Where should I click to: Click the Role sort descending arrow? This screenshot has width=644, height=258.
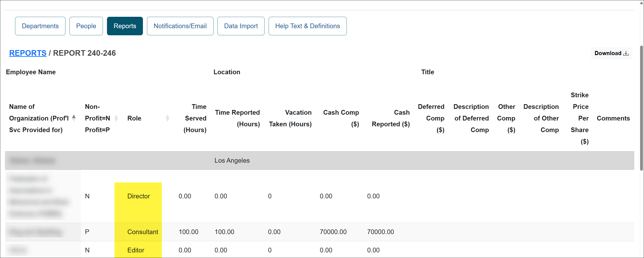(167, 120)
